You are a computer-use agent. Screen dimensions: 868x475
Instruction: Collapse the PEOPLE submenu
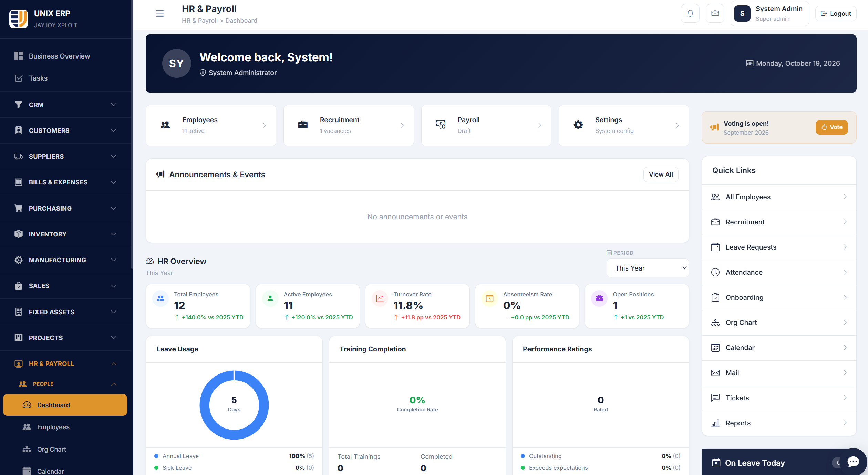(x=65, y=384)
